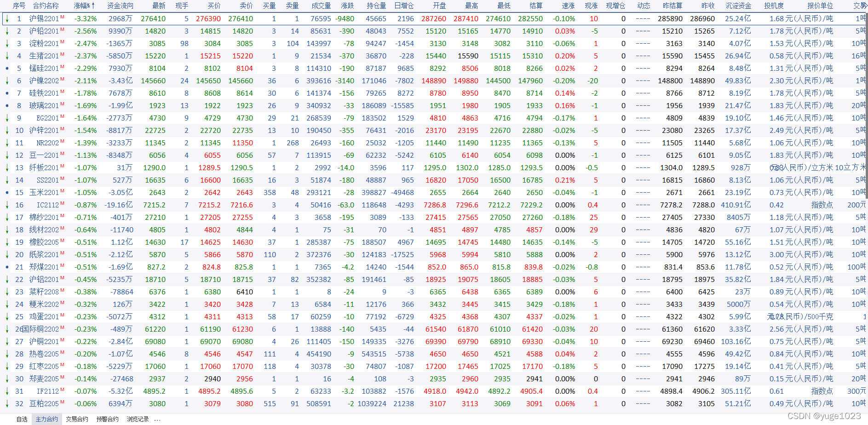Click the 投机度 column header

(774, 6)
